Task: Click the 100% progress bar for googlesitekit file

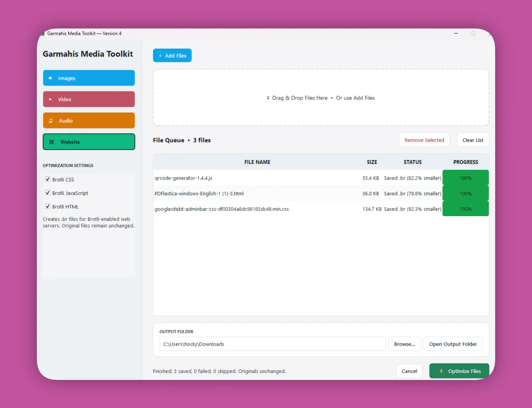Action: (x=466, y=209)
